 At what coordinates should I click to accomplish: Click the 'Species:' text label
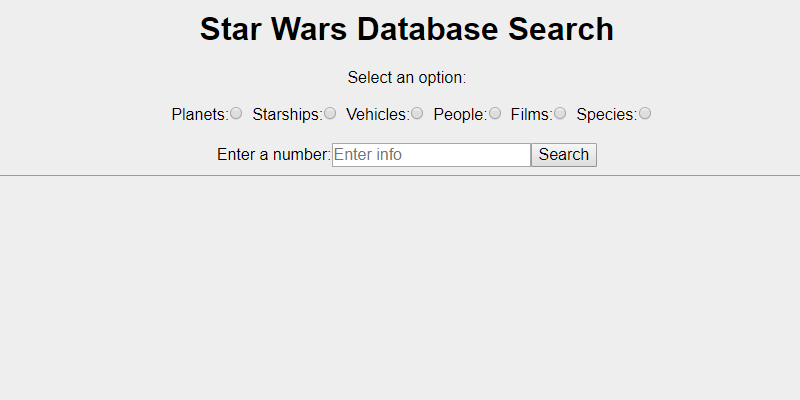tap(607, 115)
